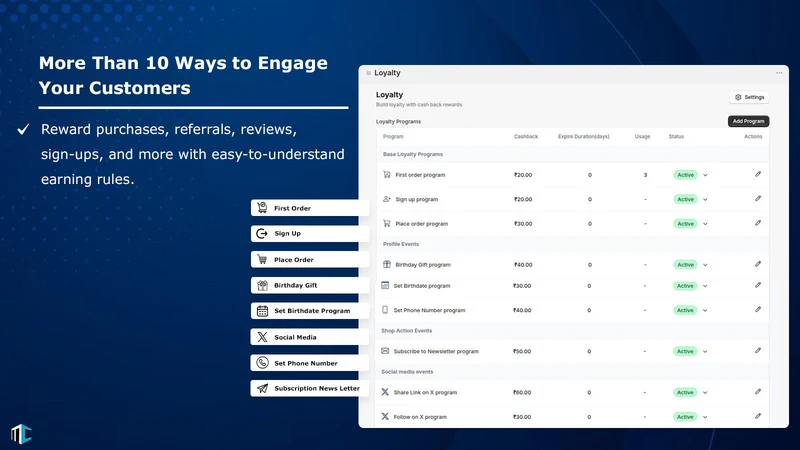This screenshot has width=800, height=450.
Task: Click the ₹60.00 cashback value
Action: click(522, 393)
